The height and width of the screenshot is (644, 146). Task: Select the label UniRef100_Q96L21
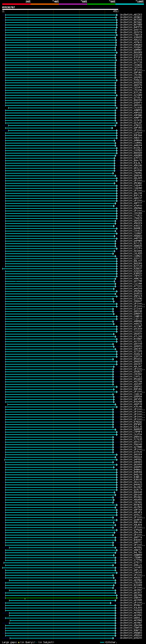pyautogui.click(x=131, y=565)
